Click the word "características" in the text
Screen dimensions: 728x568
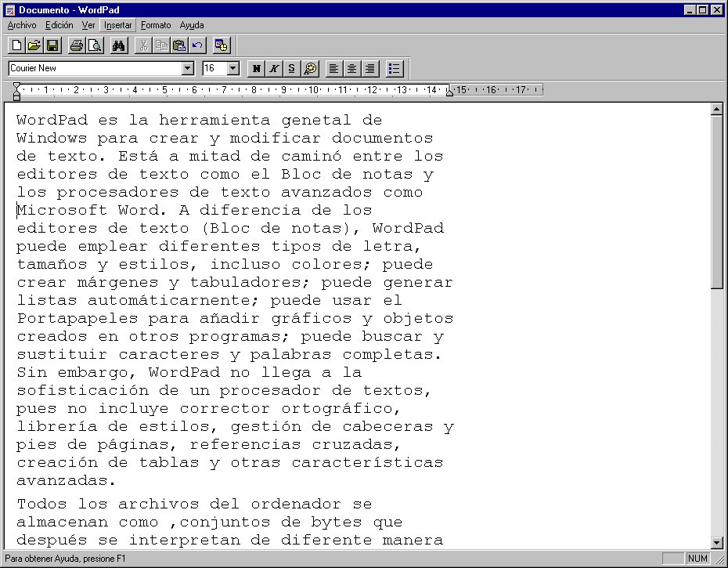pos(368,462)
